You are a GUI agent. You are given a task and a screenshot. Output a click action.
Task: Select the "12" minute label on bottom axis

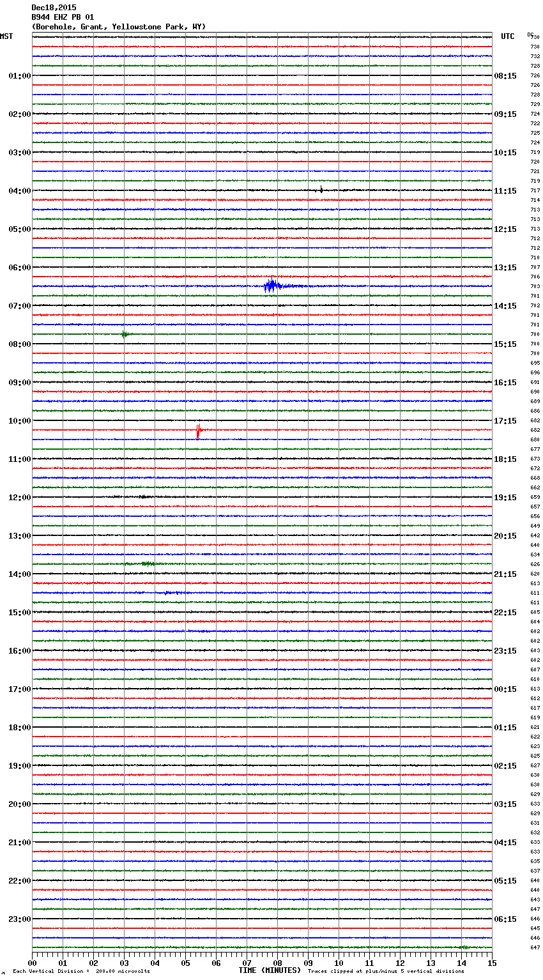pos(400,963)
